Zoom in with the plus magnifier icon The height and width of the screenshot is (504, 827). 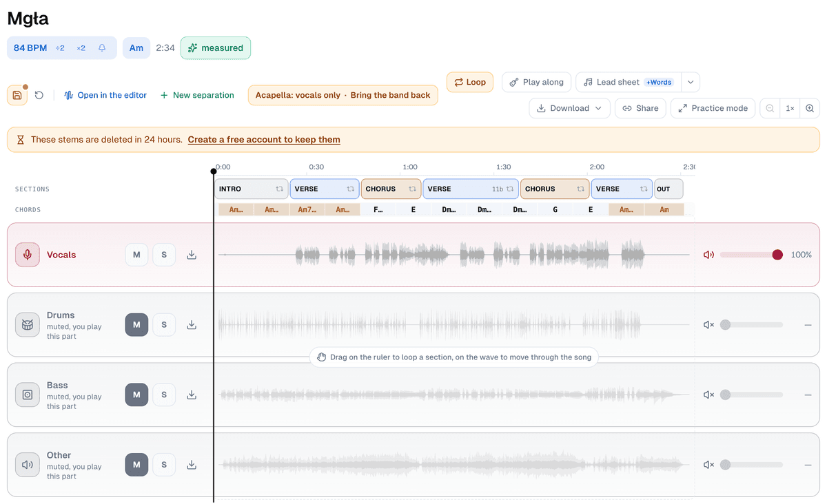pyautogui.click(x=810, y=108)
